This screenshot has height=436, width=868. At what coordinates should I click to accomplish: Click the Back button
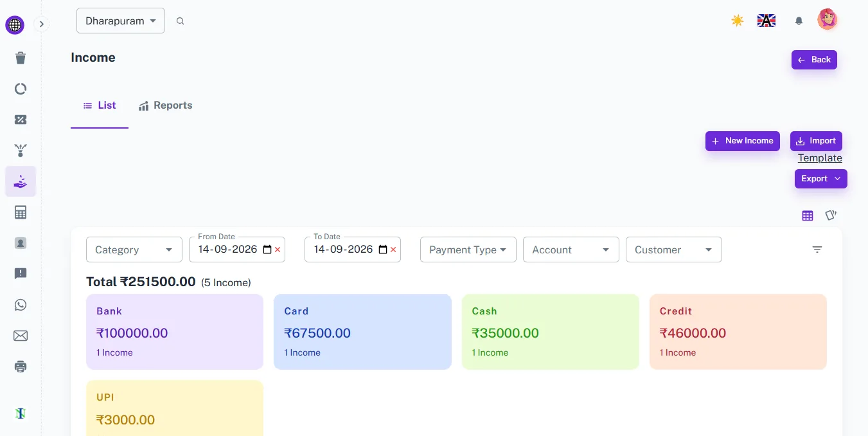click(x=814, y=60)
